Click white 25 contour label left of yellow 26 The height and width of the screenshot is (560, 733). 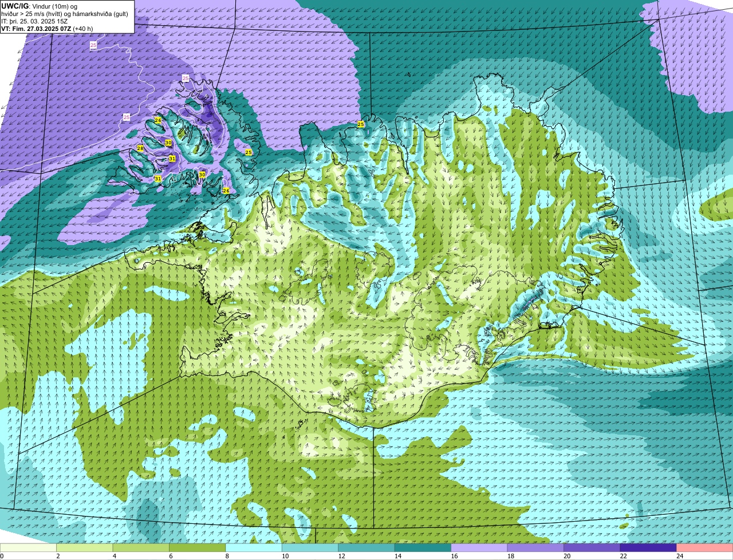point(126,117)
